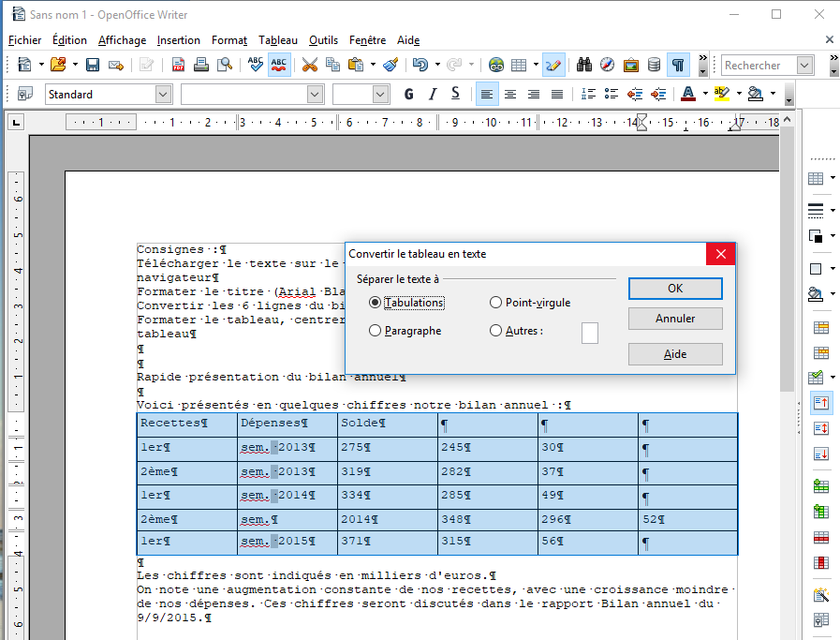Open Page Preview with the magnifier icon
Viewport: 840px width, 640px height.
click(225, 65)
